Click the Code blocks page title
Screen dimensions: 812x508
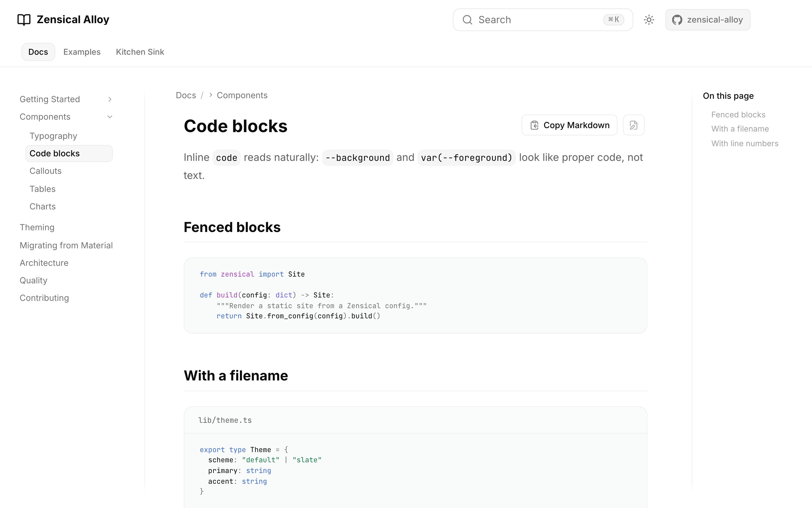235,126
